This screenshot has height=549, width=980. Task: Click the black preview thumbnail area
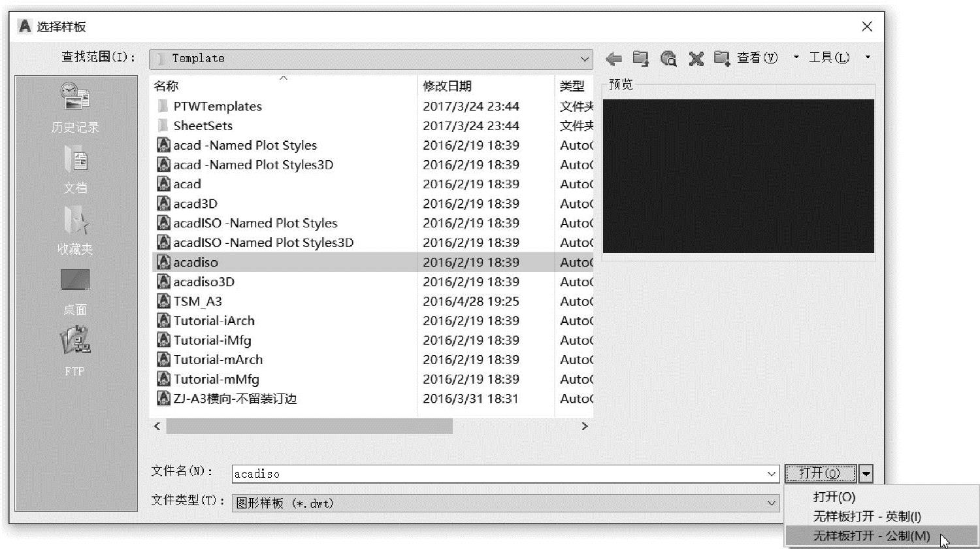[738, 176]
